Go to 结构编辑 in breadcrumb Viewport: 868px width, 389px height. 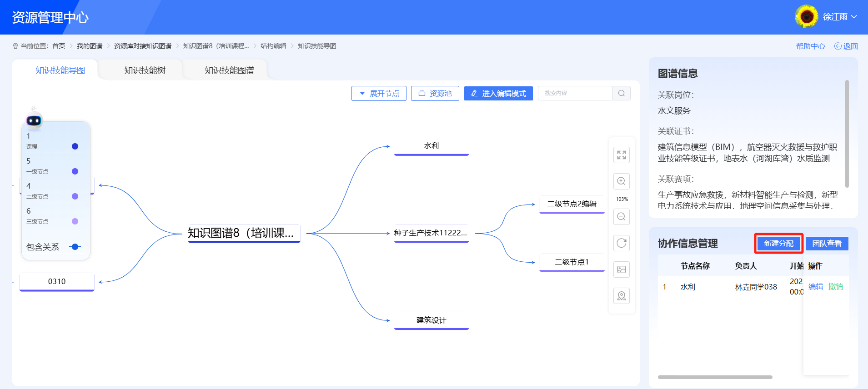point(273,46)
